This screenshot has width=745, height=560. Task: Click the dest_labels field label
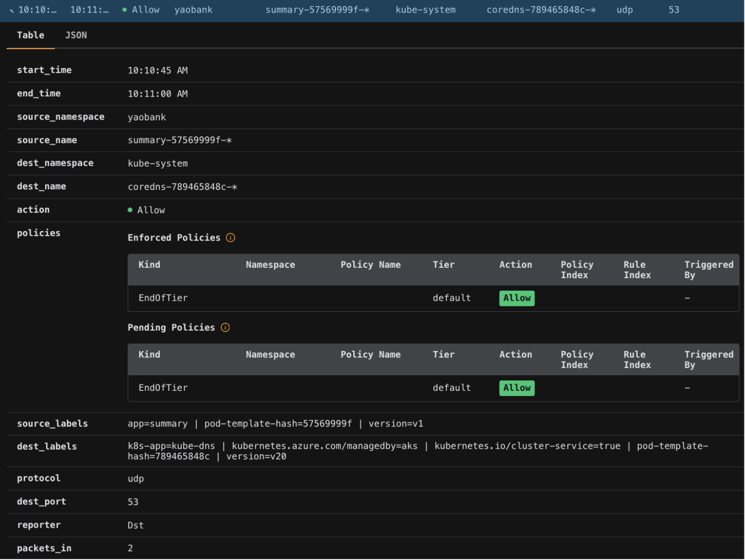point(47,447)
